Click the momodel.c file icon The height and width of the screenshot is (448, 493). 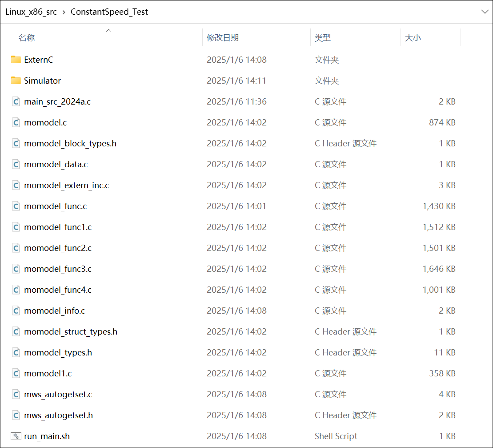[x=16, y=122]
